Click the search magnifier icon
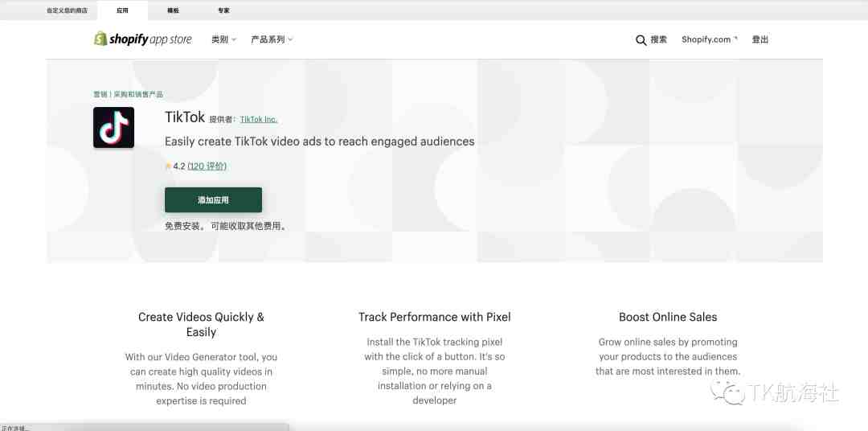The width and height of the screenshot is (868, 431). pyautogui.click(x=641, y=40)
